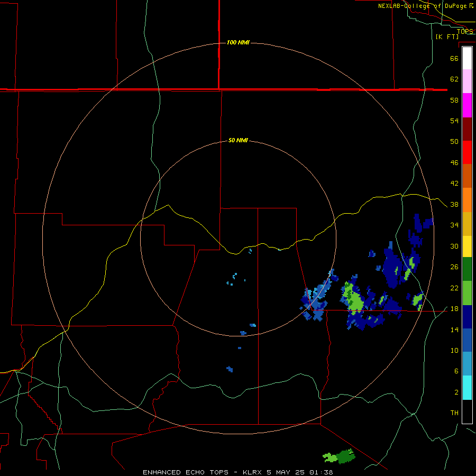Click the black TH threshold swatch
Image resolution: width=476 pixels, height=476 pixels.
point(467,411)
